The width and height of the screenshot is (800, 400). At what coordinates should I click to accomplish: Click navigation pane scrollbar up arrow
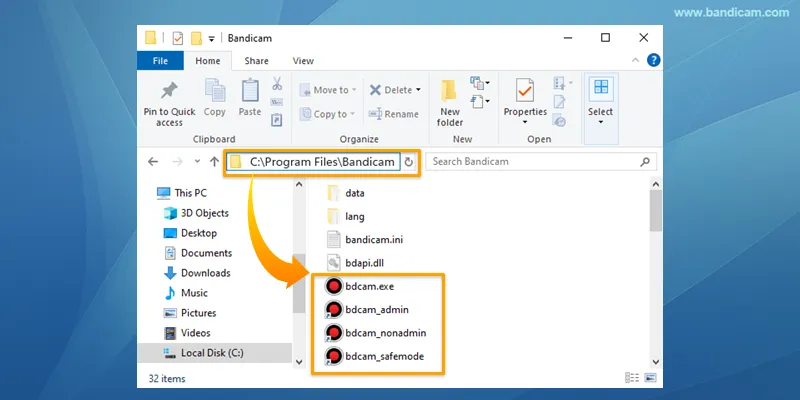pyautogui.click(x=299, y=184)
